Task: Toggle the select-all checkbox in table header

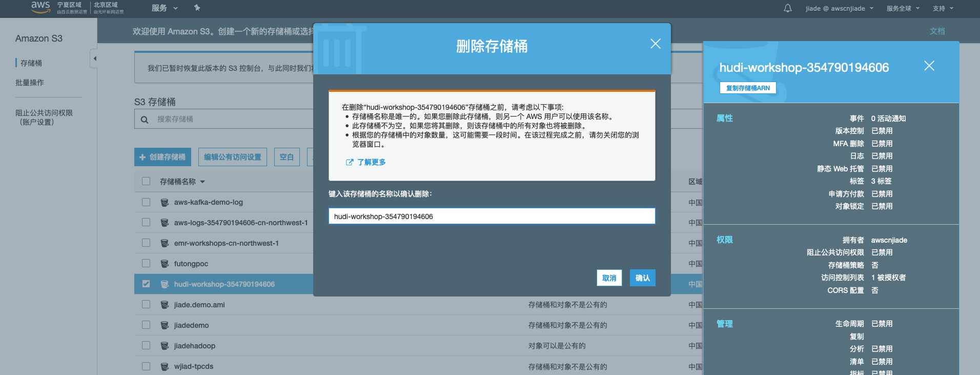Action: pyautogui.click(x=146, y=181)
